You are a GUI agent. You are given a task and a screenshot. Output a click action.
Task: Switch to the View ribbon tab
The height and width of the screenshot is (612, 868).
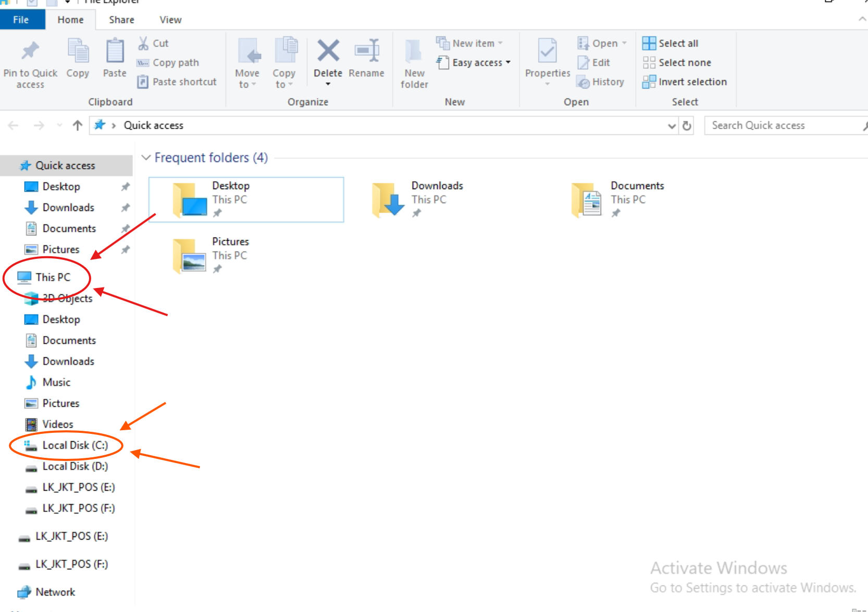pos(170,20)
